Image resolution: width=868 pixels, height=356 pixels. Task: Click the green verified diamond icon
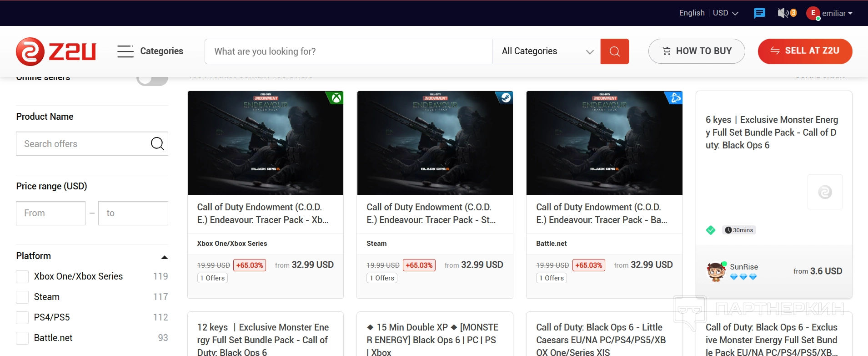pos(711,230)
